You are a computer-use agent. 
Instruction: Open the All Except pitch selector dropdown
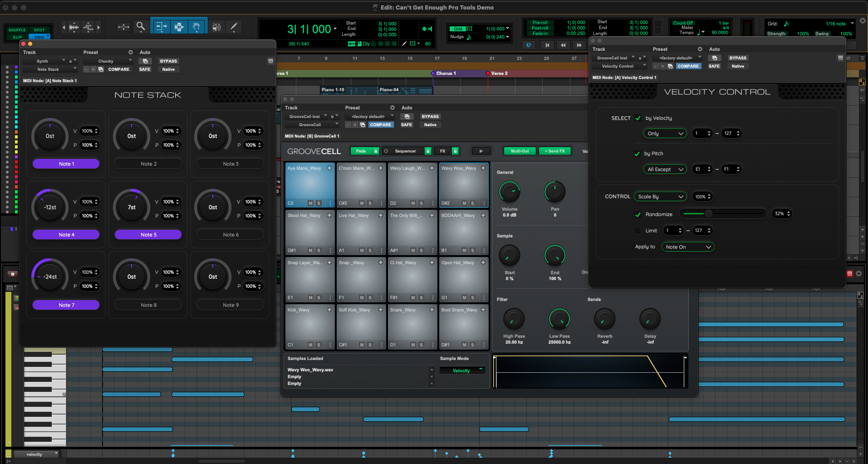coord(664,169)
